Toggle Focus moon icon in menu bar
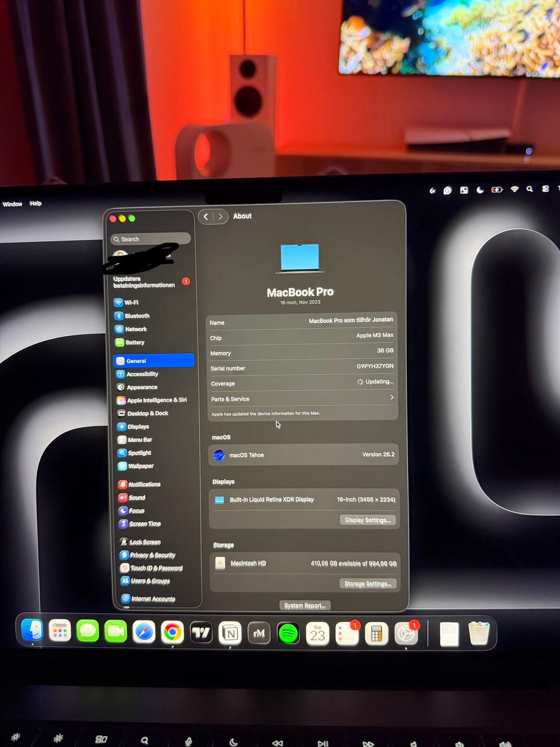The height and width of the screenshot is (747, 560). click(480, 190)
